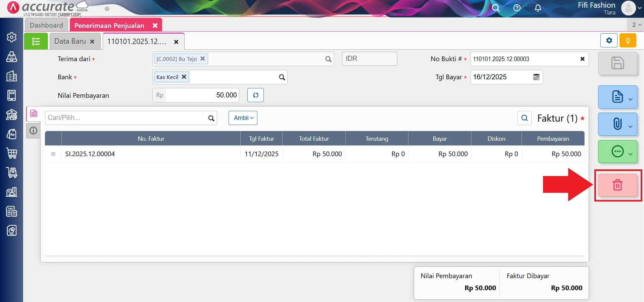Click the recalculate payment value refresh icon
This screenshot has width=644, height=302.
click(255, 95)
